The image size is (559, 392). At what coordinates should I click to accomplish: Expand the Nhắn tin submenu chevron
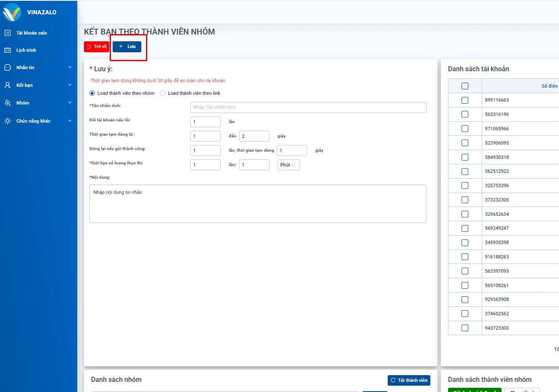click(70, 67)
